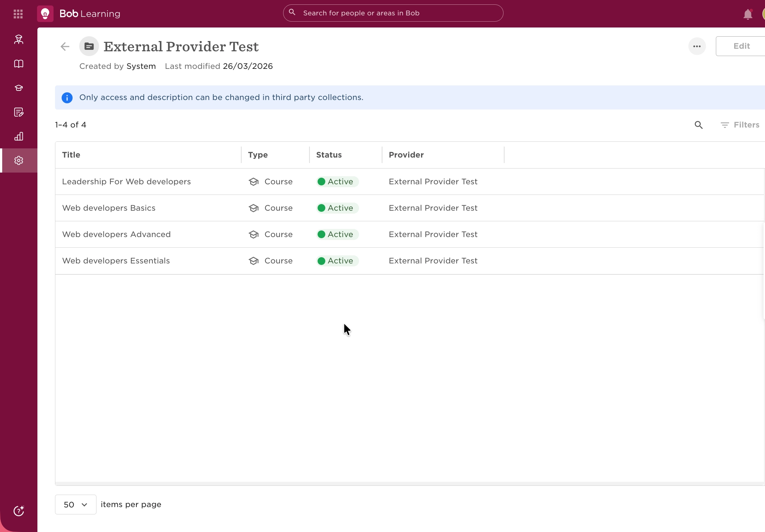765x532 pixels.
Task: Open the open-book library sidebar icon
Action: tap(19, 64)
